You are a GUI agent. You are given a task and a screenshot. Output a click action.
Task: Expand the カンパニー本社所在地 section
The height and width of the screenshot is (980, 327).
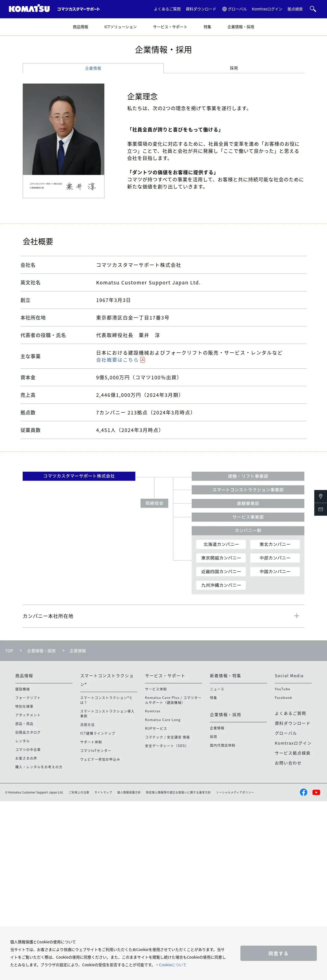coord(163,615)
